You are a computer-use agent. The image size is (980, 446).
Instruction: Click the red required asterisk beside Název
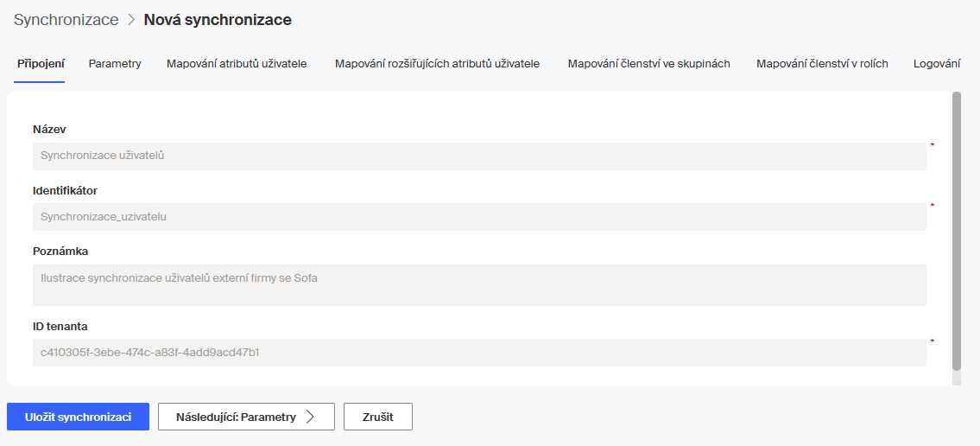pos(933,146)
